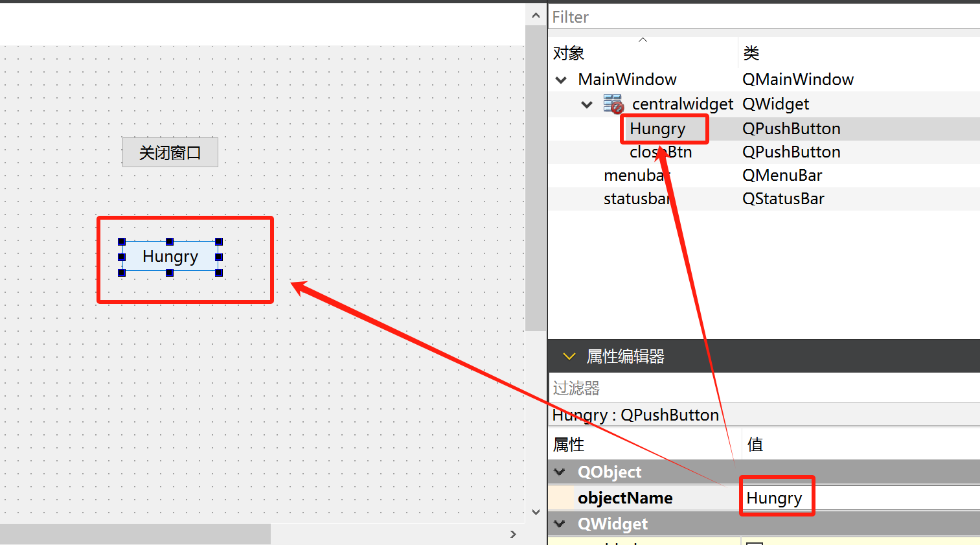This screenshot has height=545, width=980.
Task: Select closeBtn in the object tree
Action: click(x=661, y=152)
